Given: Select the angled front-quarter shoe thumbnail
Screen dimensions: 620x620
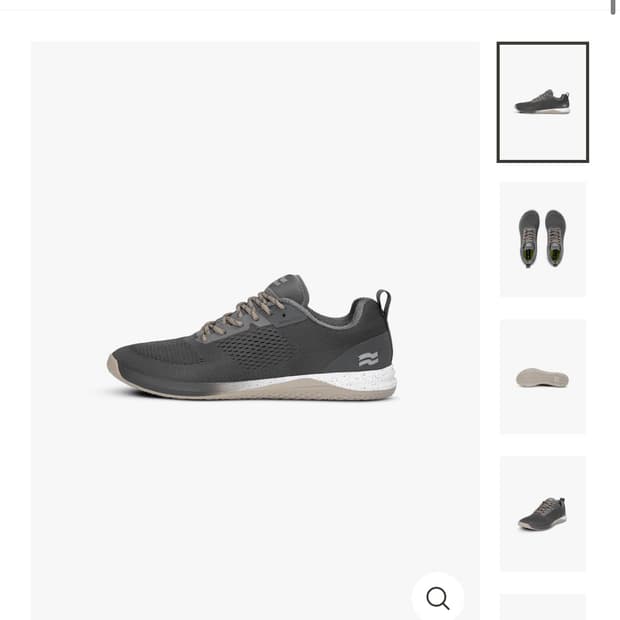Looking at the screenshot, I should point(542,513).
